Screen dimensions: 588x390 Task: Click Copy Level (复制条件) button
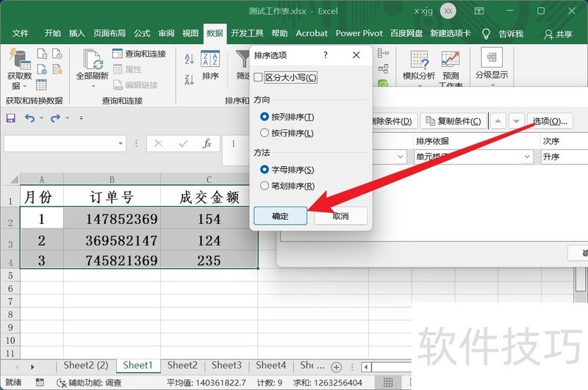pos(453,121)
